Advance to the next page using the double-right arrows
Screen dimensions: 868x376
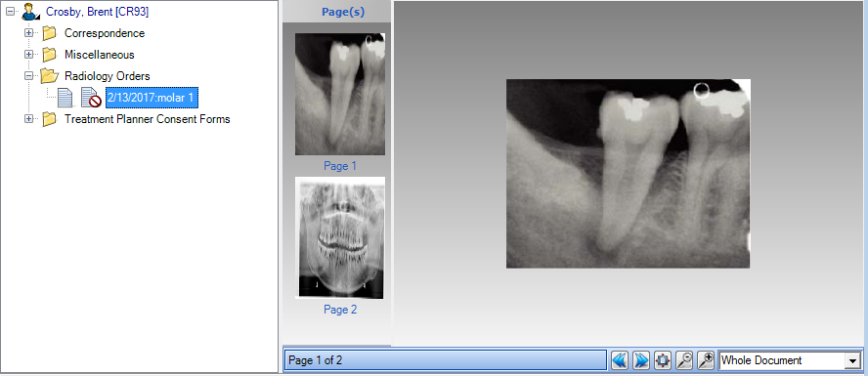pos(641,360)
